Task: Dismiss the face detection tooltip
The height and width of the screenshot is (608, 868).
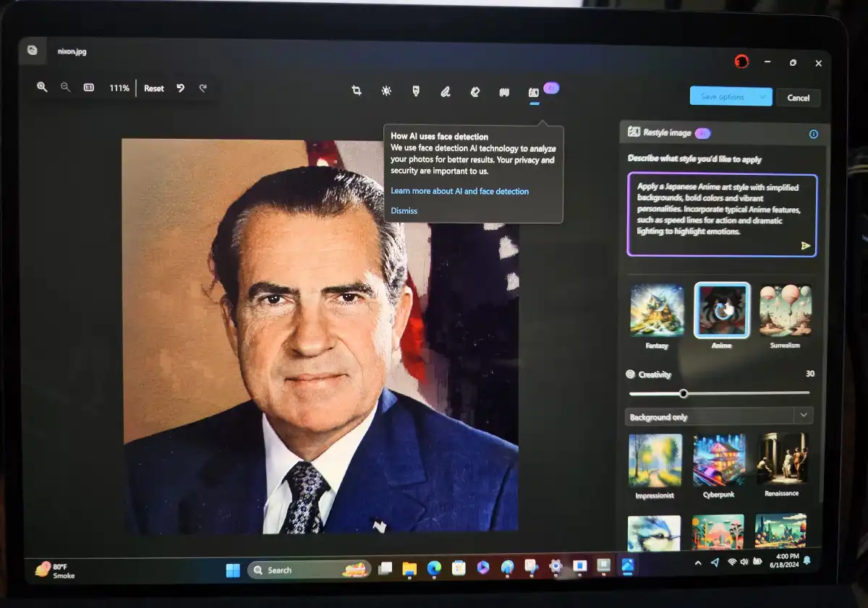Action: pos(404,211)
